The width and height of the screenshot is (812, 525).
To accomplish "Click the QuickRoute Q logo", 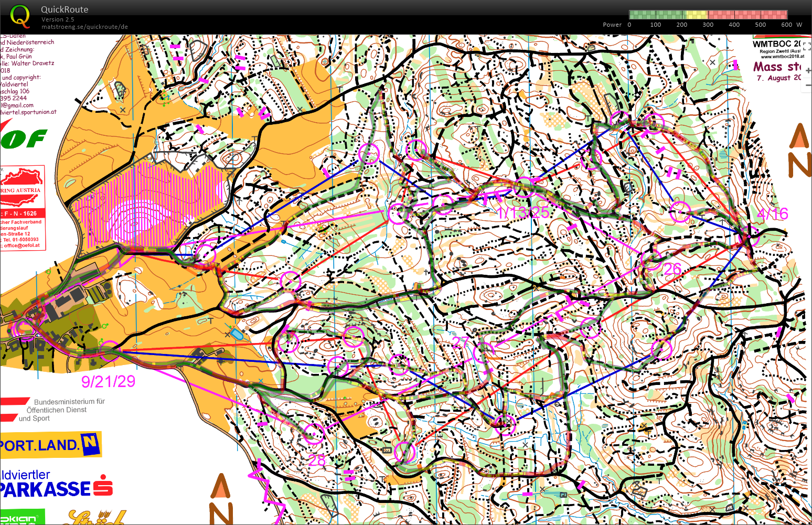I will click(x=20, y=16).
